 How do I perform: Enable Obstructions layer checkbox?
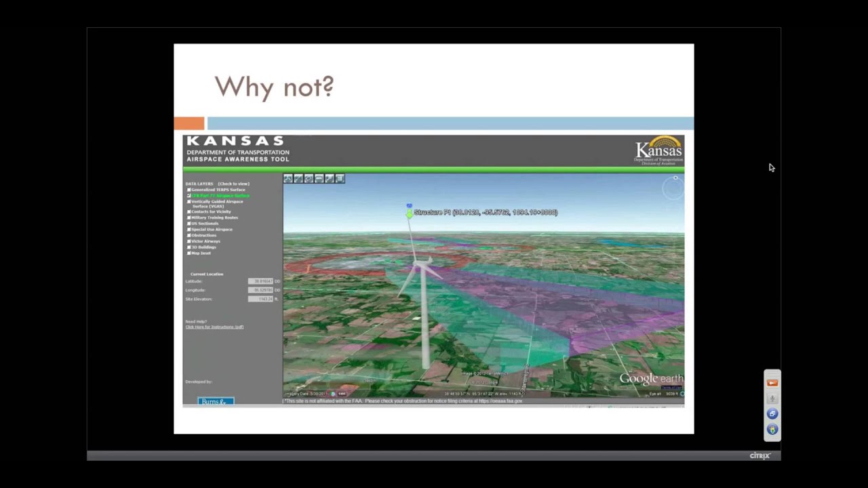point(189,235)
